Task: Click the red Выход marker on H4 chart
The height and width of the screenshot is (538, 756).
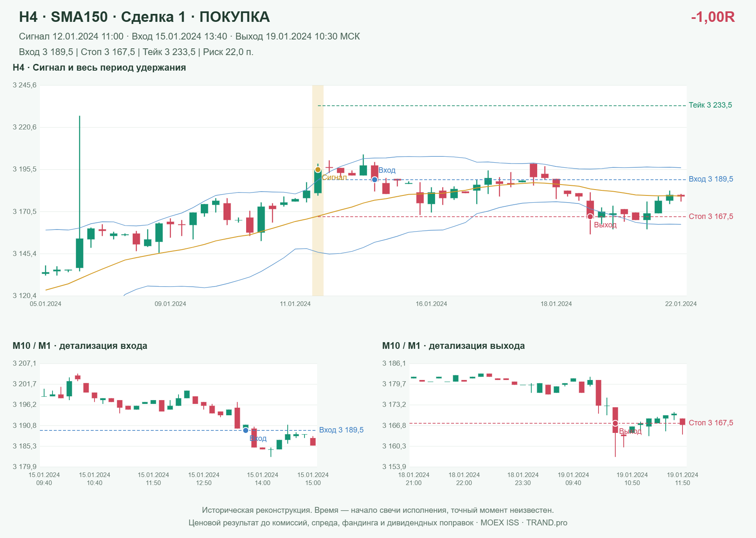Action: 590,216
